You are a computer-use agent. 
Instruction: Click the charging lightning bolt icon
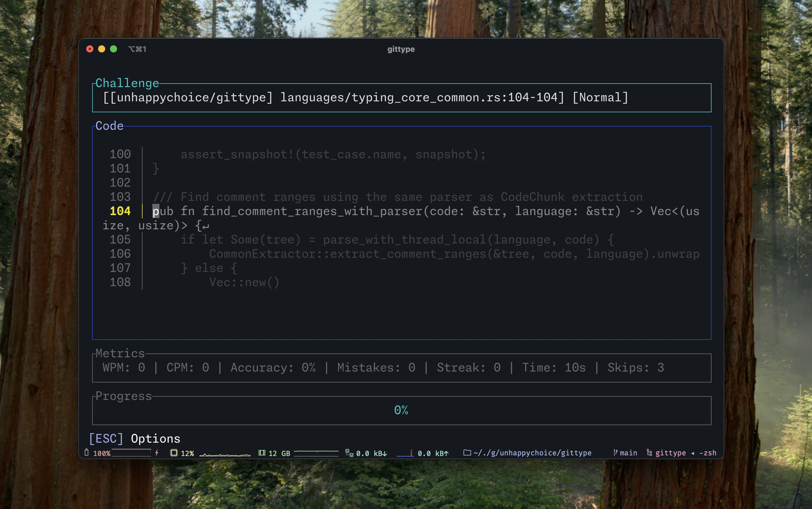157,453
